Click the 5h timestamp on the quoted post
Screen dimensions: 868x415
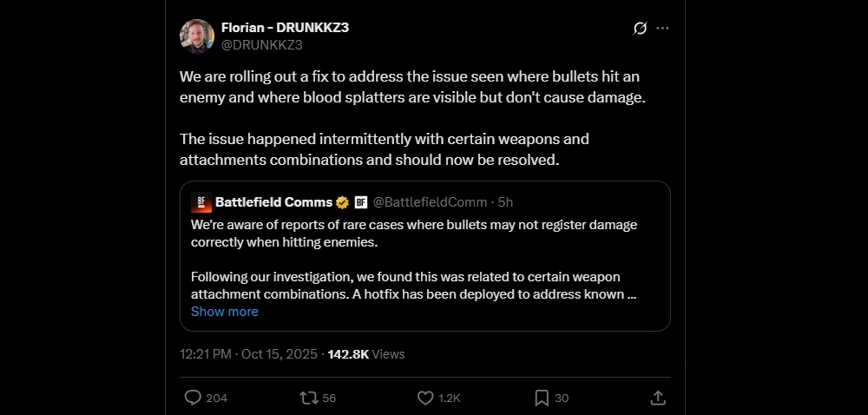504,202
